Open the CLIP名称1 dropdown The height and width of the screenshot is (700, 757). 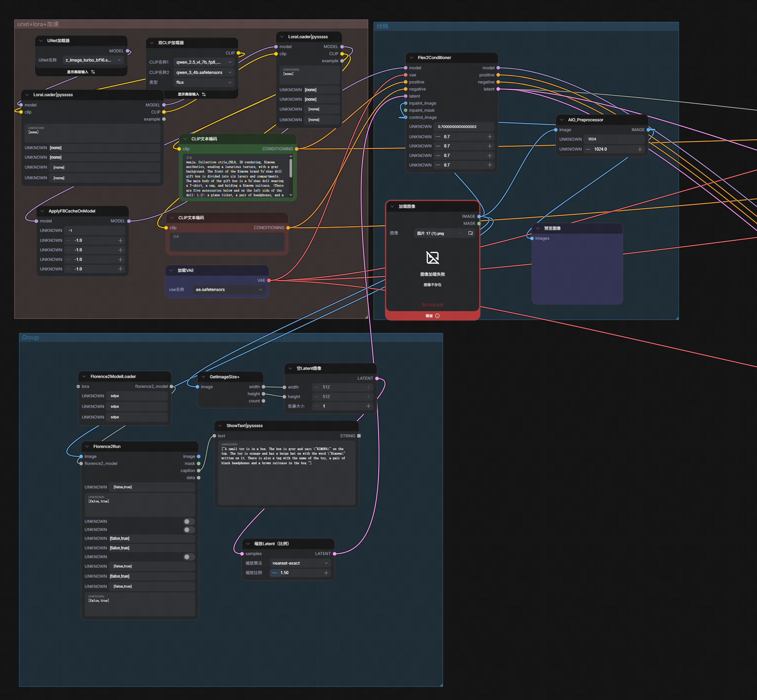click(204, 62)
